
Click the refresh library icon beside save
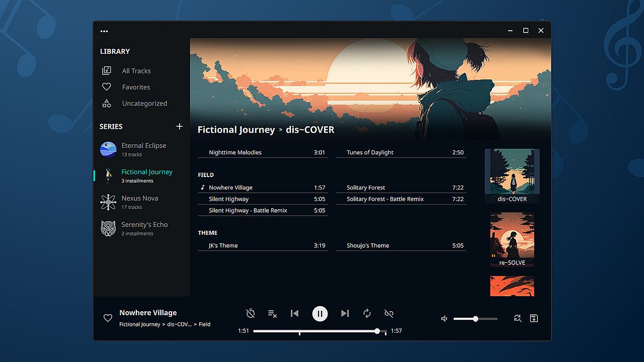click(517, 318)
